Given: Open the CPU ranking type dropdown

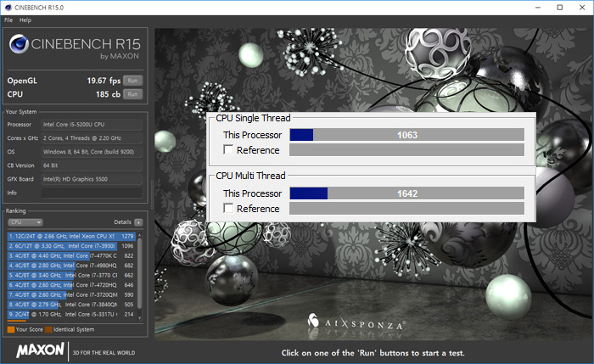Looking at the screenshot, I should point(25,222).
